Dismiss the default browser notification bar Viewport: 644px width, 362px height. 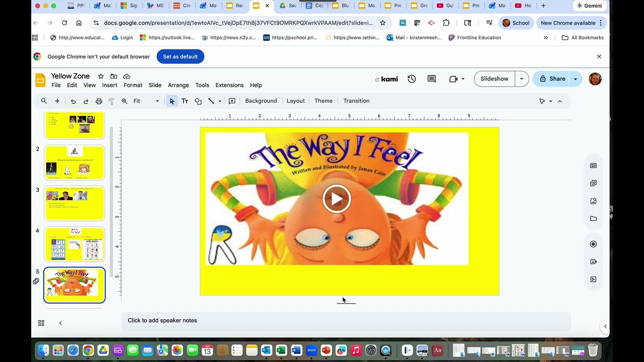[x=599, y=57]
